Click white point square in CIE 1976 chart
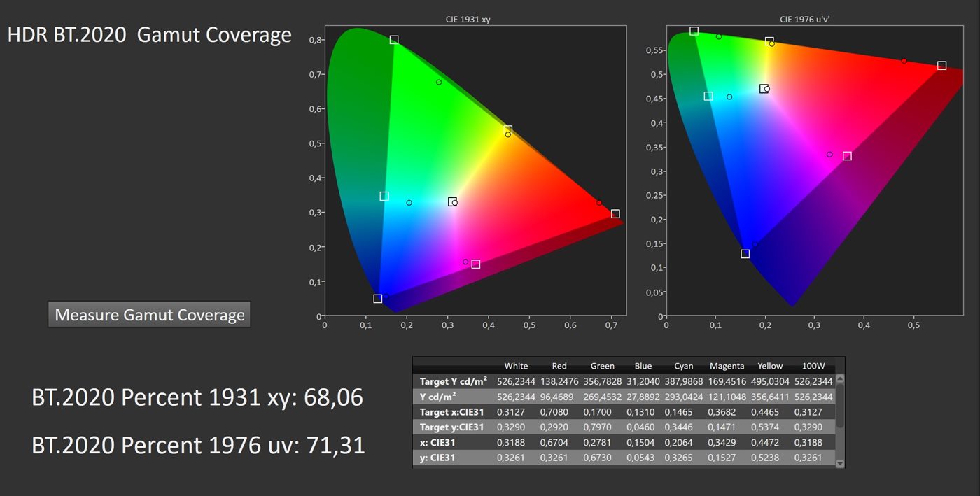Viewport: 980px width, 496px height. coord(764,89)
